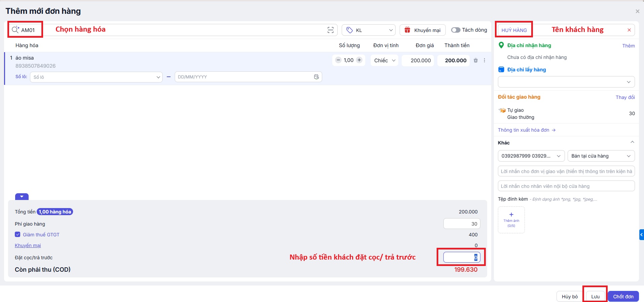Click Thay đổi for delivery partner

[625, 97]
